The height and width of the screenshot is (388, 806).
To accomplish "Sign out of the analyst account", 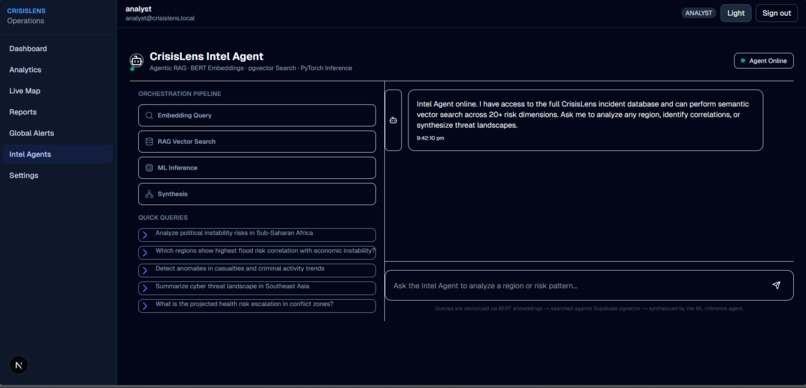I will coord(776,13).
